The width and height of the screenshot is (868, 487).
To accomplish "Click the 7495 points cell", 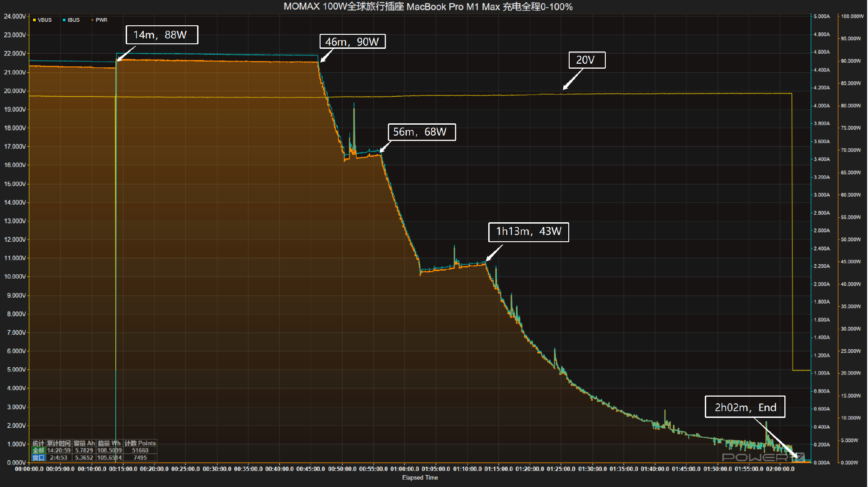I will tap(140, 458).
